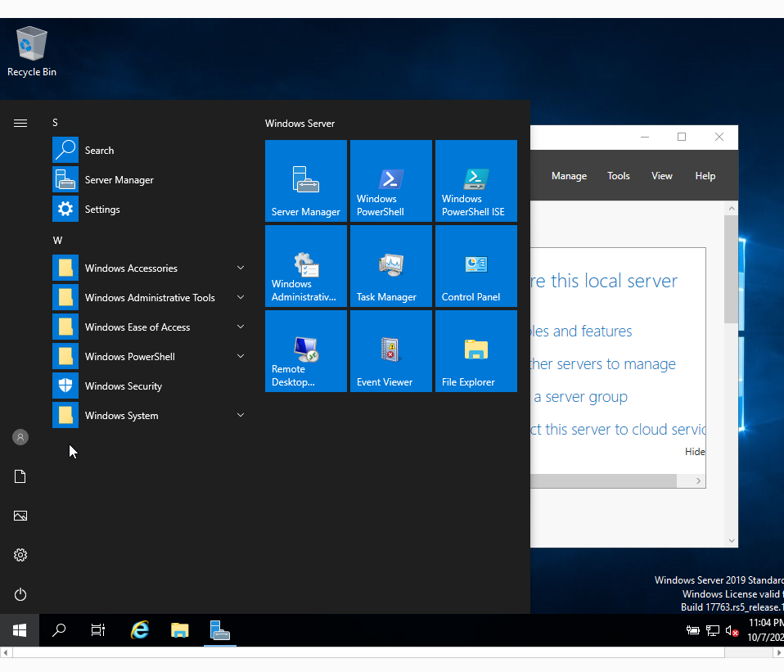Click the letter W header in app list

pyautogui.click(x=57, y=241)
